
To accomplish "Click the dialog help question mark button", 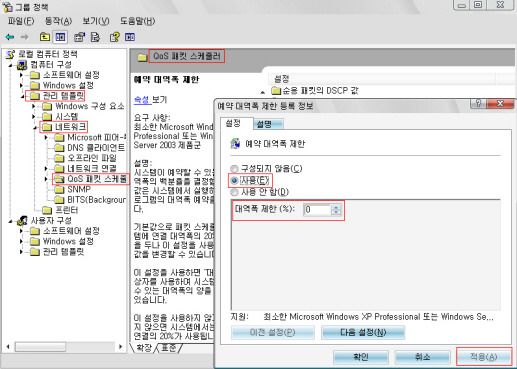I will tap(478, 104).
